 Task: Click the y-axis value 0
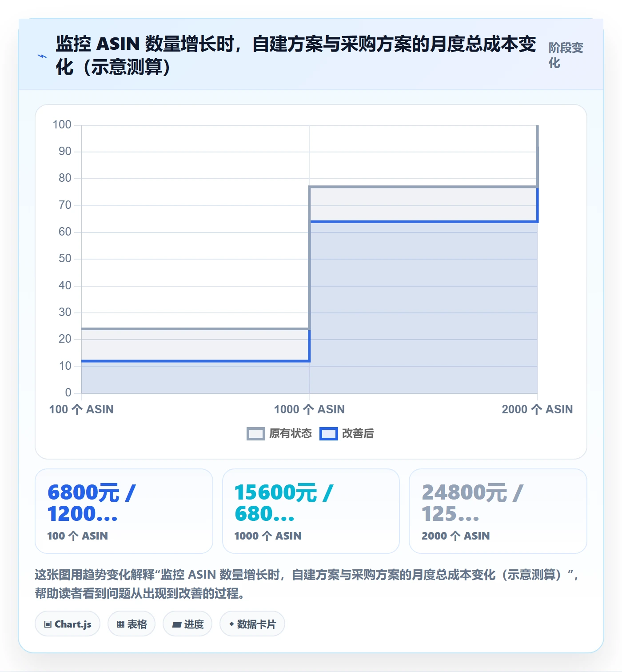tap(68, 392)
